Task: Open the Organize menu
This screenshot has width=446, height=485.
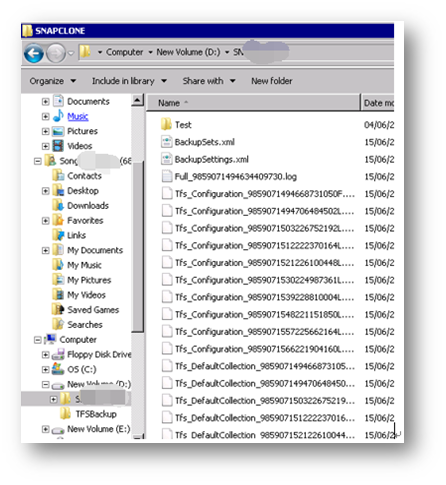Action: tap(53, 81)
